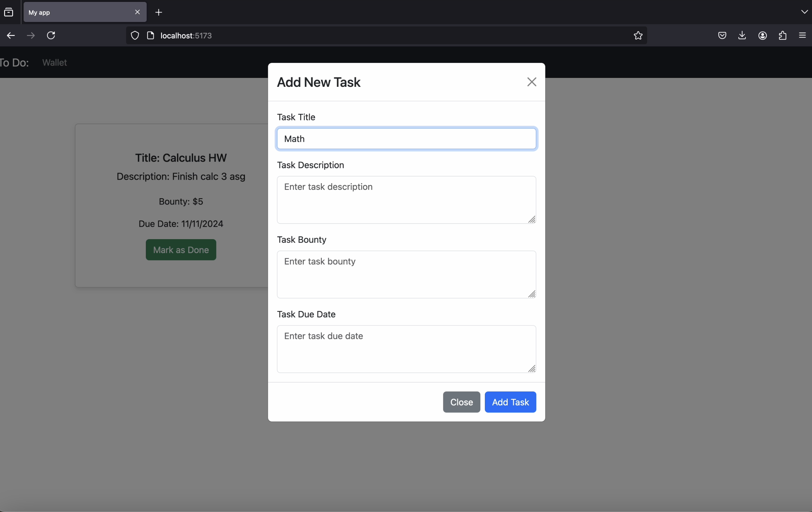The height and width of the screenshot is (512, 812).
Task: Dismiss modal with the X icon
Action: [531, 82]
